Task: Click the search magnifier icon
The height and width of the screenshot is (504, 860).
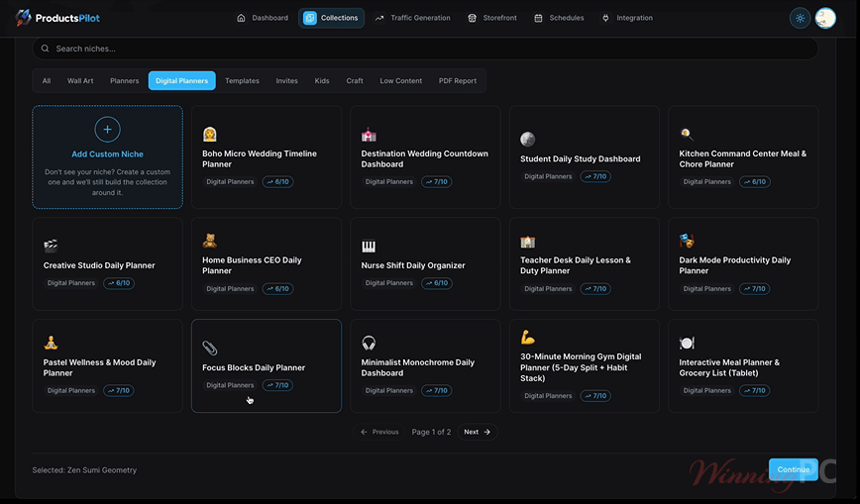Action: [x=45, y=49]
